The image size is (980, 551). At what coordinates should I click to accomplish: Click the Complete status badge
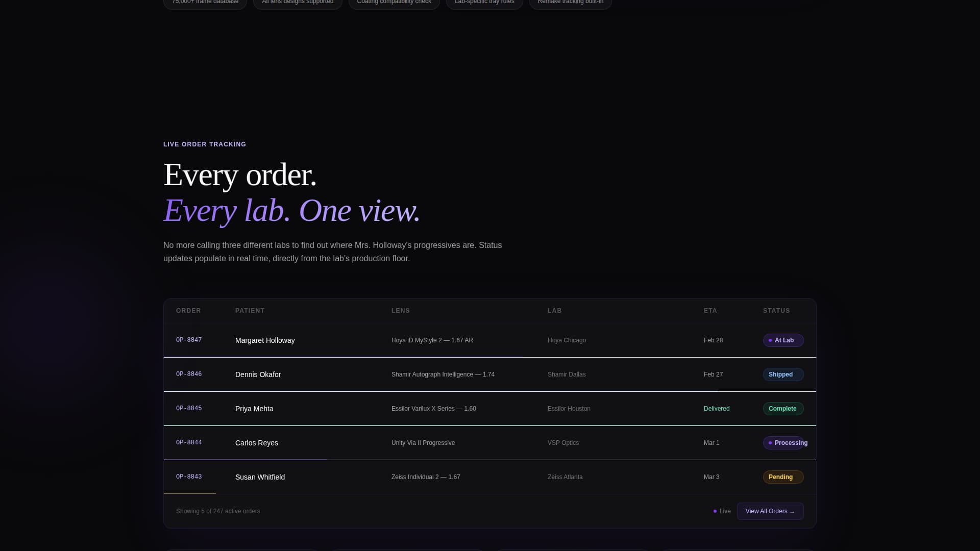(x=783, y=409)
